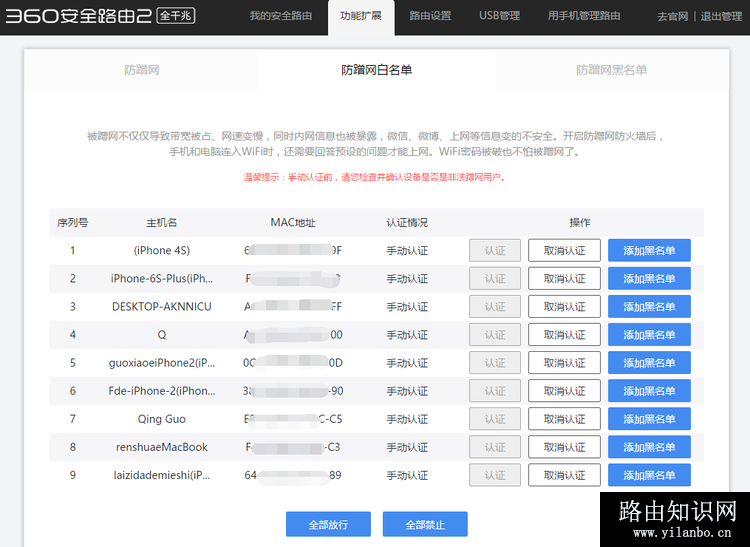Screen dimensions: 750x547
Task: Click 认证 for guoxiaoeiPhone2 row
Action: (495, 363)
